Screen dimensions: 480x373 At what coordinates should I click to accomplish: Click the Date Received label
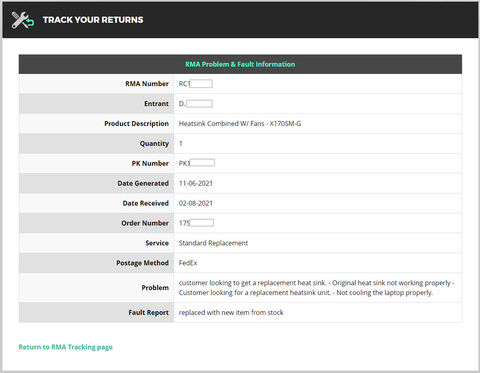click(x=146, y=203)
